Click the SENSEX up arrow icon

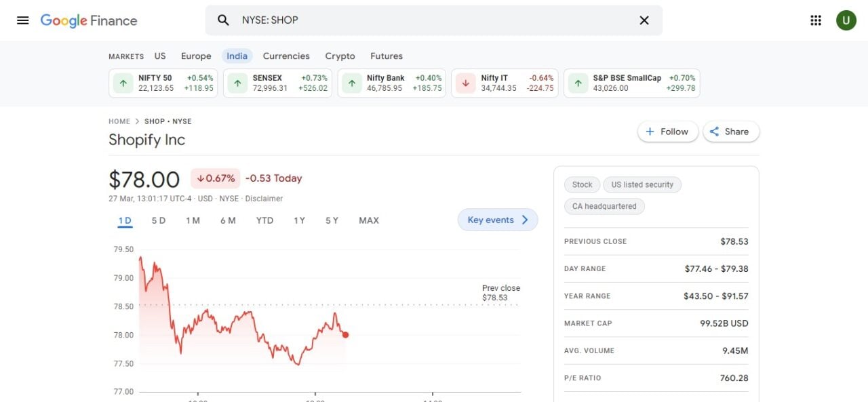[237, 83]
